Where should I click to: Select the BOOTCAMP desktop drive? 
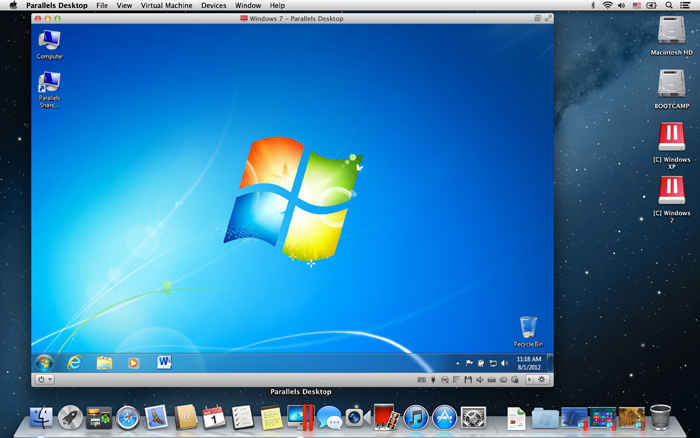[671, 89]
